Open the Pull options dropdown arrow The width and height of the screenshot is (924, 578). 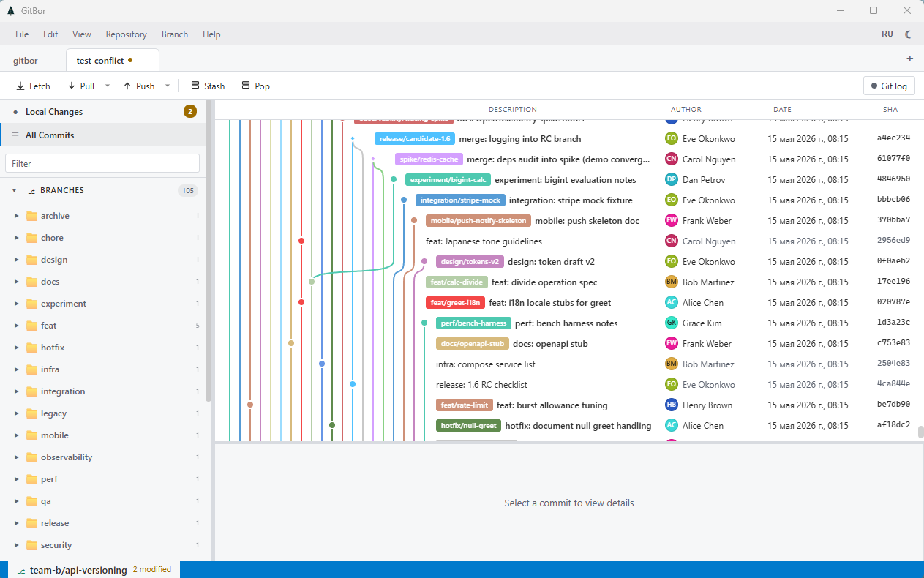108,86
